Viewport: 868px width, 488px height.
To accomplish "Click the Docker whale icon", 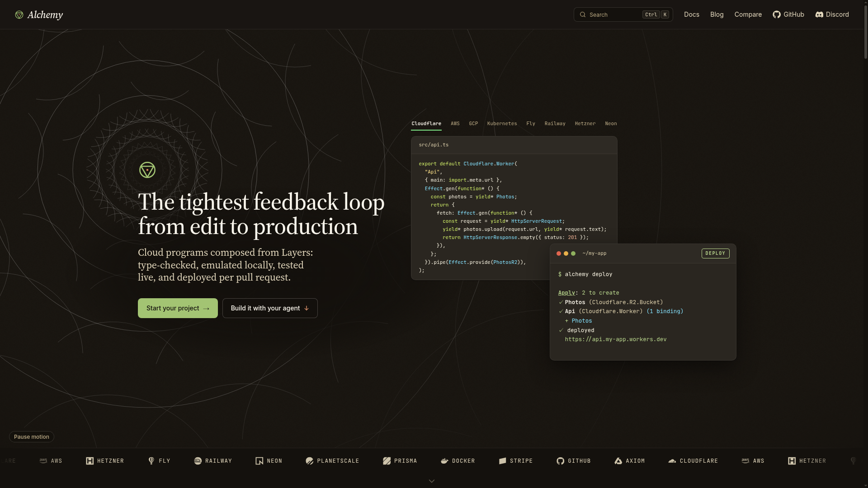I will tap(444, 461).
